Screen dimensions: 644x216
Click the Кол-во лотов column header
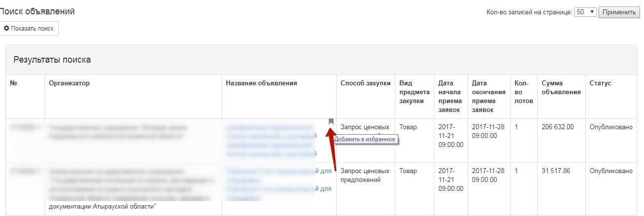(x=523, y=92)
